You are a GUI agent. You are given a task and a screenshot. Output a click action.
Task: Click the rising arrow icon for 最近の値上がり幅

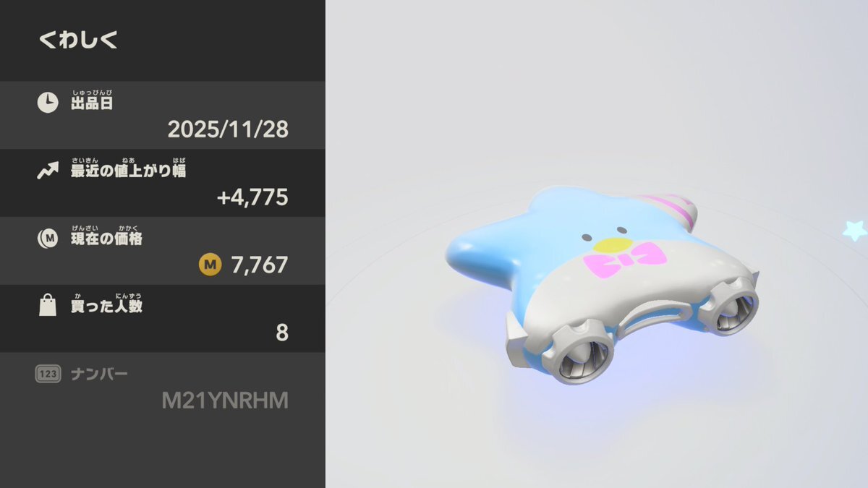[48, 171]
